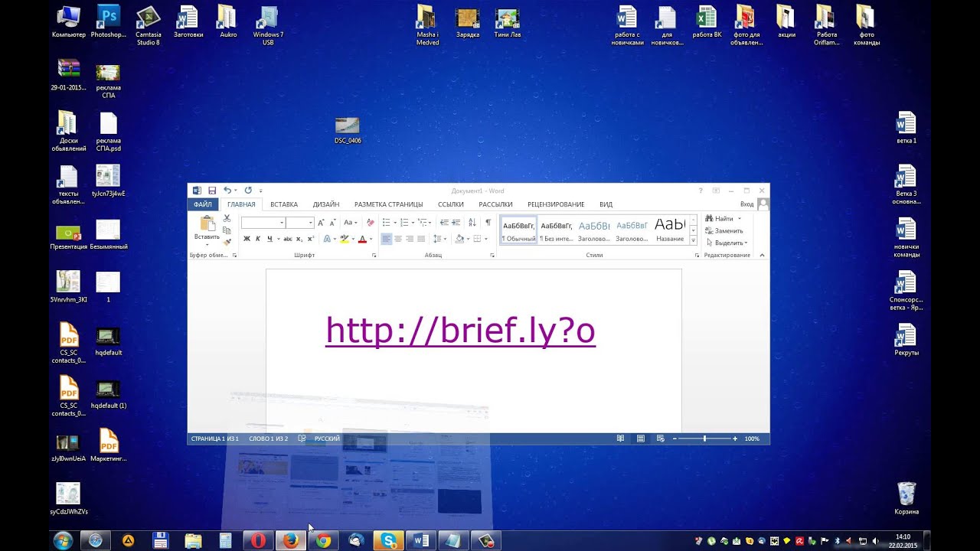Click the Shrink Font icon
Viewport: 980px width, 551px height.
[x=333, y=223]
